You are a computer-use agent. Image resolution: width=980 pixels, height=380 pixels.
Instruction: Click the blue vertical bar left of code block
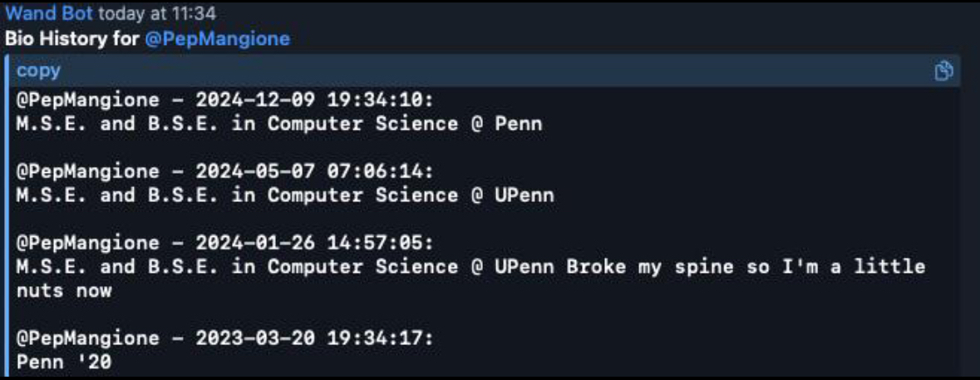click(x=7, y=215)
